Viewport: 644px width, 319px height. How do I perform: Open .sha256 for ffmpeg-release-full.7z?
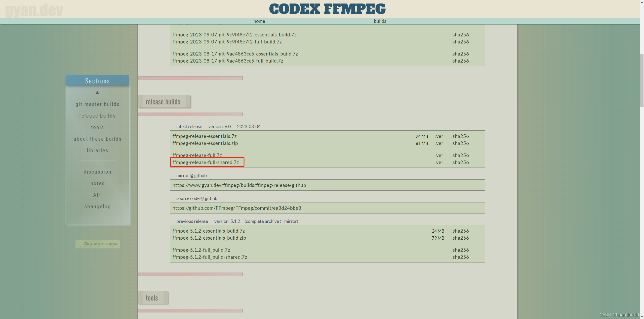460,155
